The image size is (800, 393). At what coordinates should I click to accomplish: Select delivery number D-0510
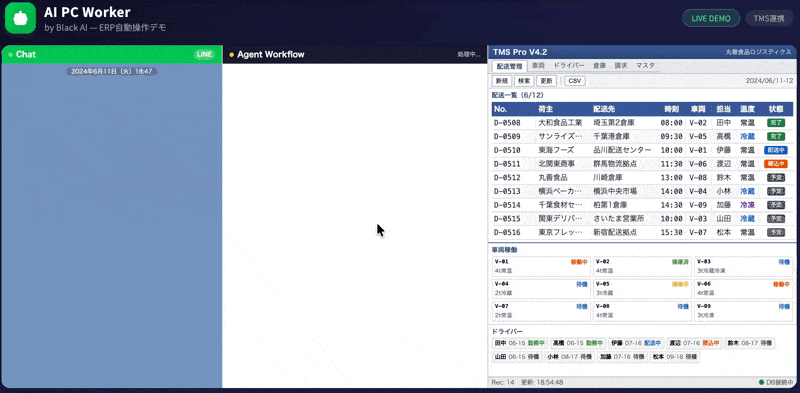click(x=507, y=151)
